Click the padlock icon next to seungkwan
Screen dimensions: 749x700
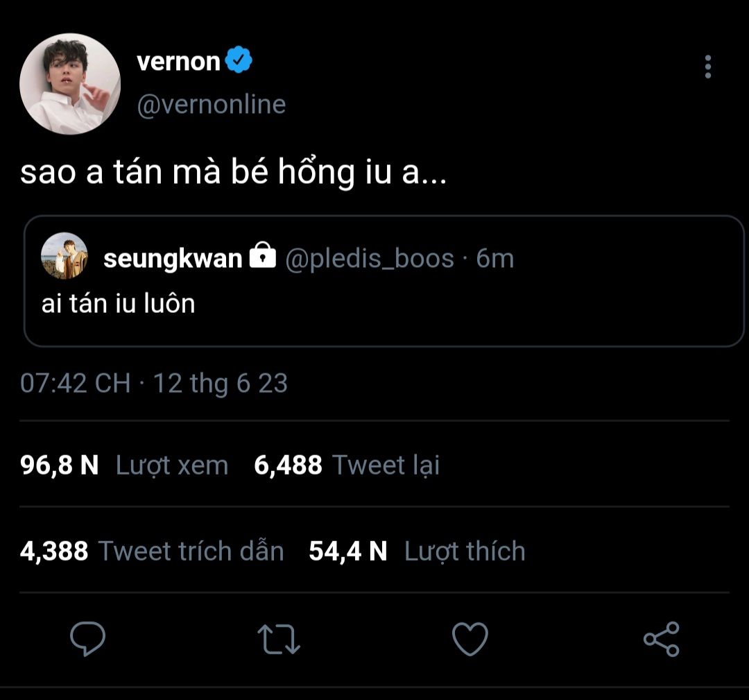[x=262, y=258]
